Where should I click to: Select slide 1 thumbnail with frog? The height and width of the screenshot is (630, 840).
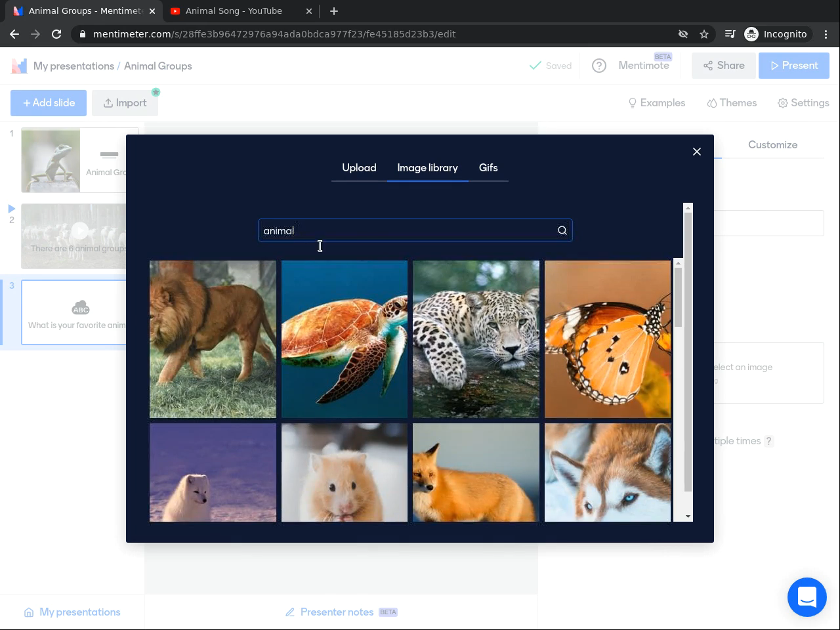point(73,160)
